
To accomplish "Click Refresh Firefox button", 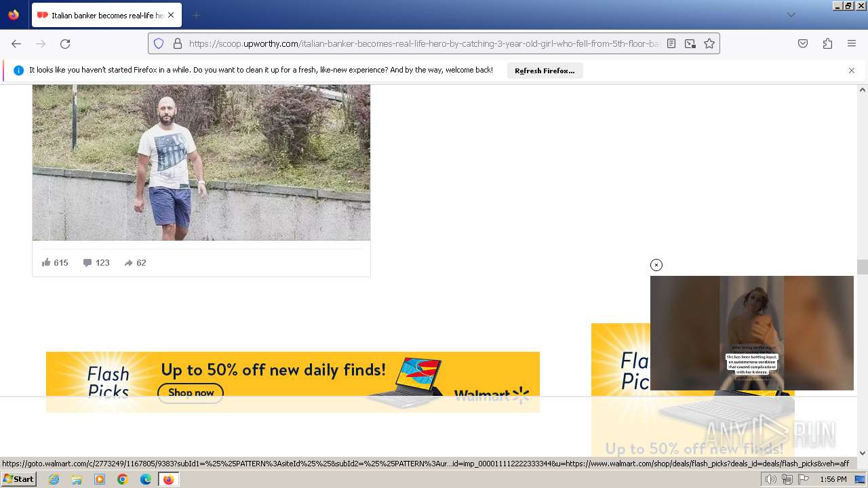I will (x=545, y=70).
